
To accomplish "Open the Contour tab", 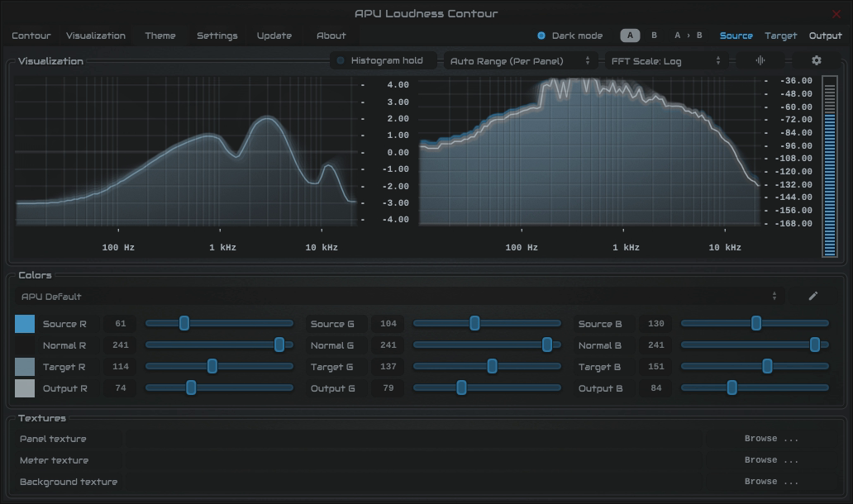I will (x=31, y=36).
